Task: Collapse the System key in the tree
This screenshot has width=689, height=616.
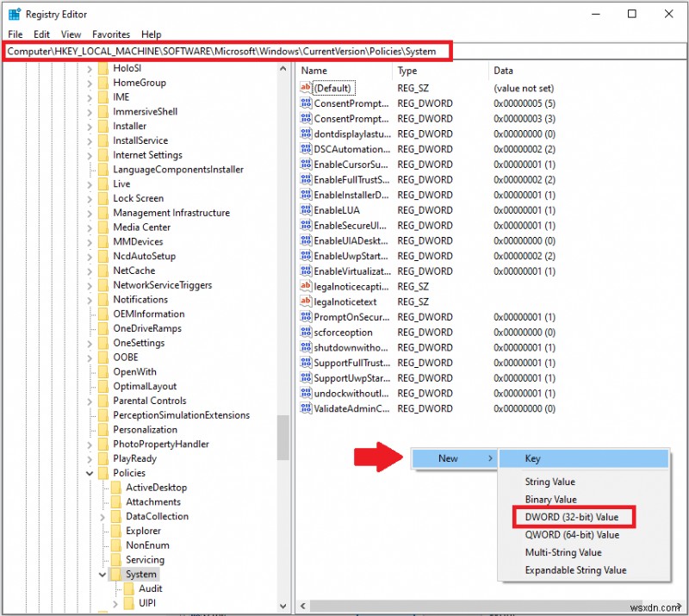Action: [102, 574]
